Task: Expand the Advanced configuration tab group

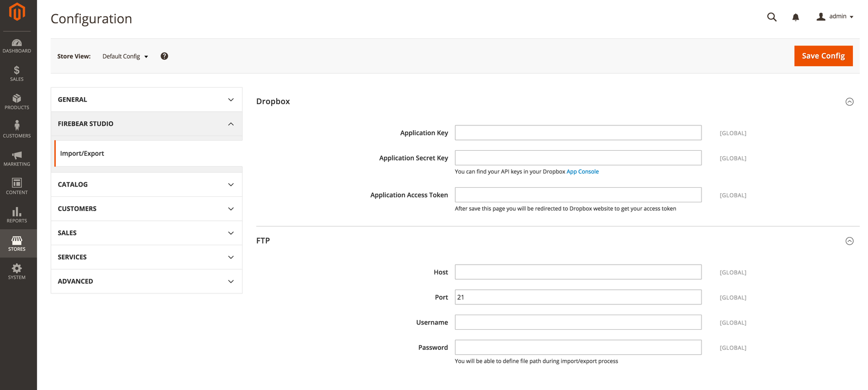Action: pos(146,282)
